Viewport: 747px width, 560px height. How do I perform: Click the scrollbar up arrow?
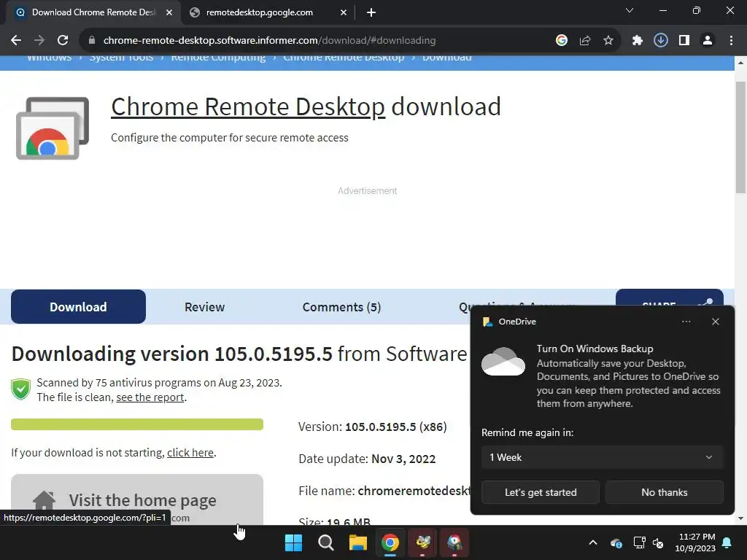tap(740, 63)
